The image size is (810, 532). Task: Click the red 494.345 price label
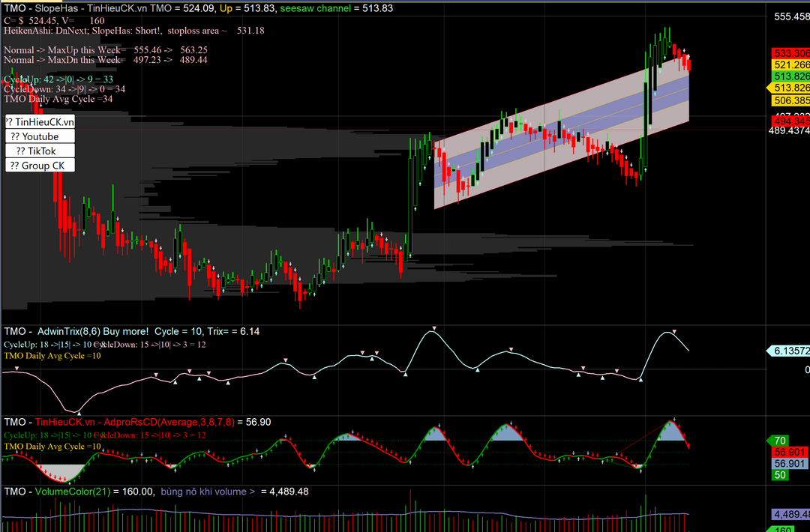point(791,120)
